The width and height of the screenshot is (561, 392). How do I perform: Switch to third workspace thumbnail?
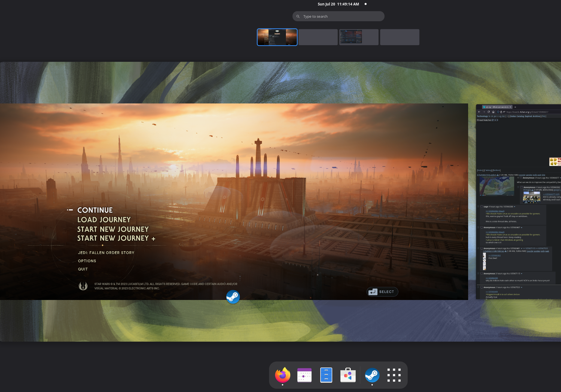pos(359,37)
